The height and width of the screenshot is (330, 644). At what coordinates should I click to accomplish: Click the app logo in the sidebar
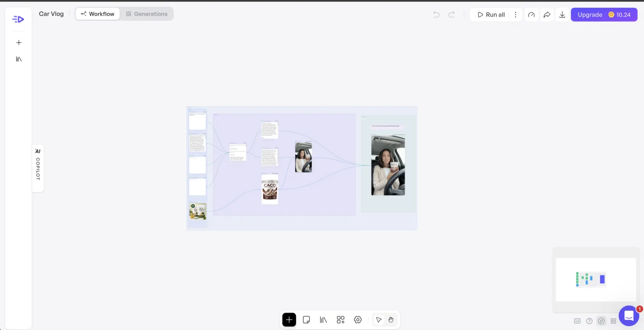[x=18, y=19]
